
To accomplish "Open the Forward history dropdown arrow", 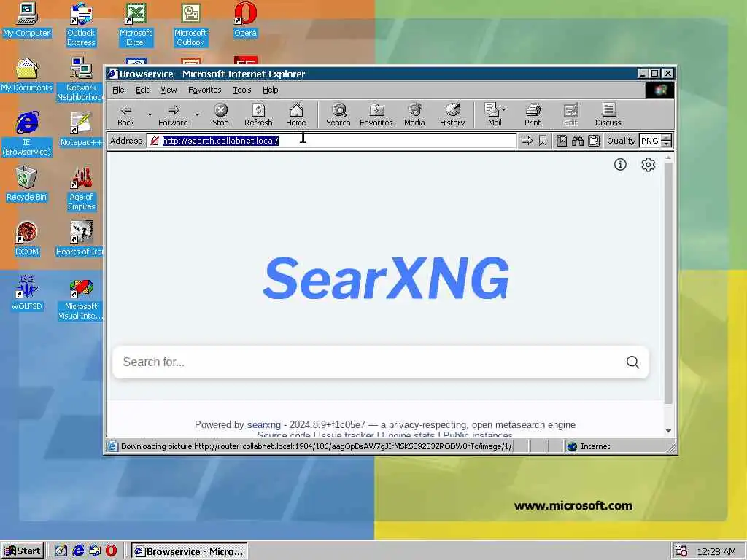I will 197,114.
